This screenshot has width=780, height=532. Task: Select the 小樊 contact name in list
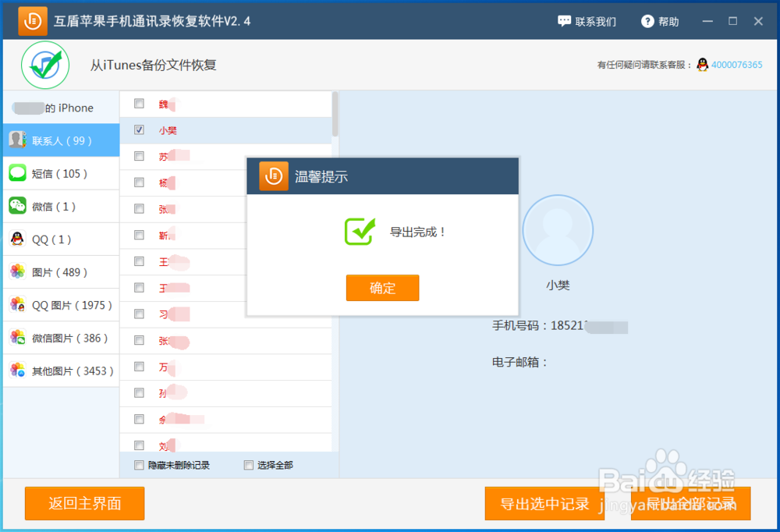pos(168,130)
